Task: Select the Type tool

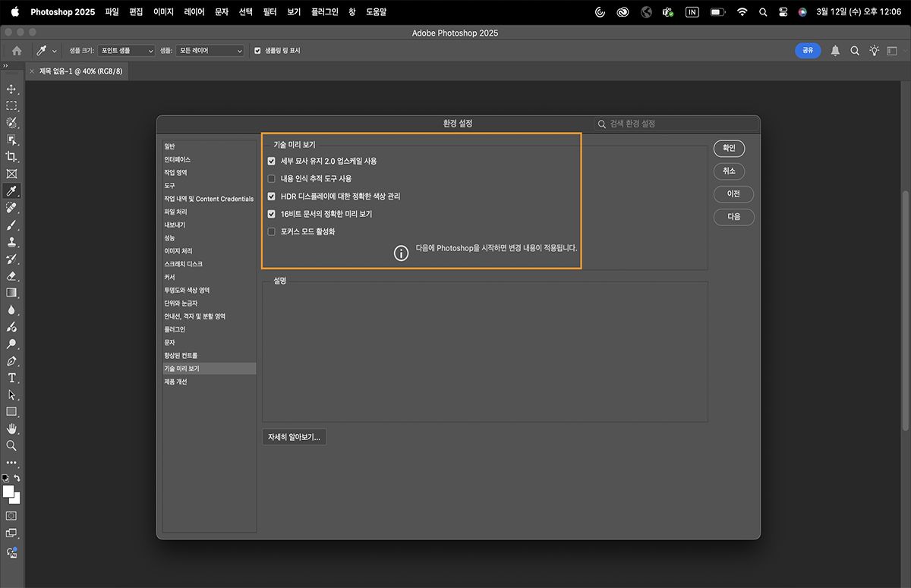Action: pyautogui.click(x=11, y=378)
